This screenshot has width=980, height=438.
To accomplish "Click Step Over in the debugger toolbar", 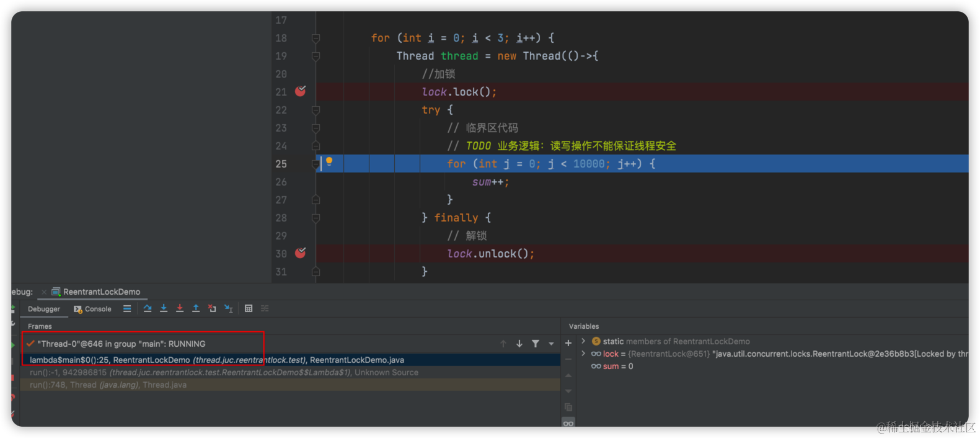I will pos(148,308).
